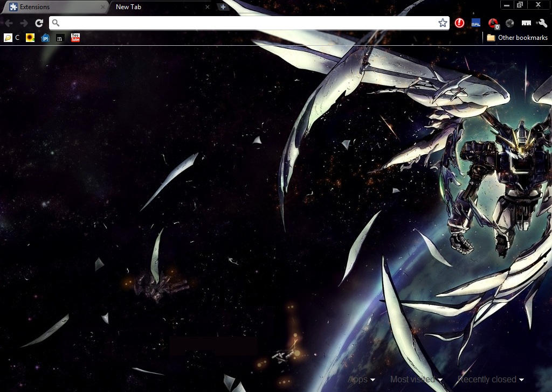This screenshot has height=392, width=552.
Task: Reload the current page
Action: coord(39,23)
